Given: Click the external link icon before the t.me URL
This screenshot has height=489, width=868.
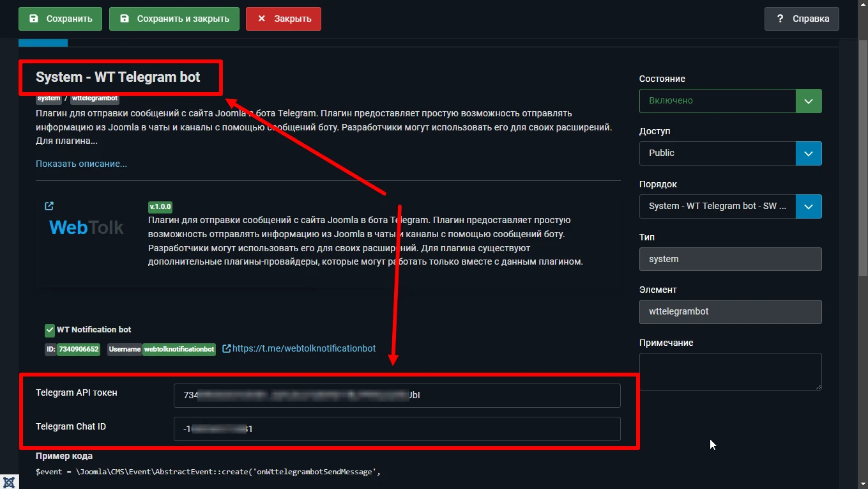Looking at the screenshot, I should click(x=226, y=348).
